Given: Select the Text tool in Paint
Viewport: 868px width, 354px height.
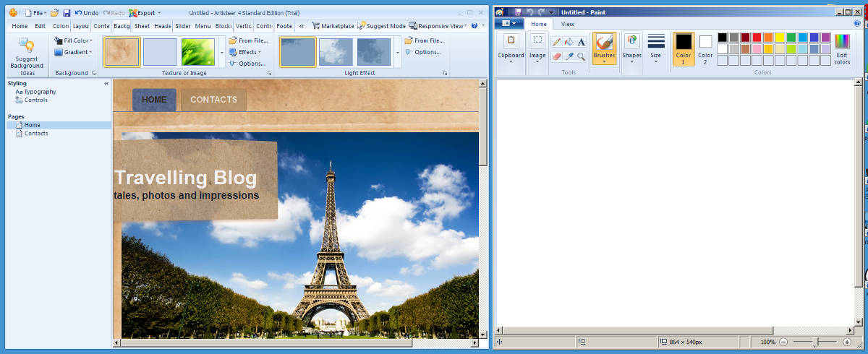Looking at the screenshot, I should tap(581, 42).
